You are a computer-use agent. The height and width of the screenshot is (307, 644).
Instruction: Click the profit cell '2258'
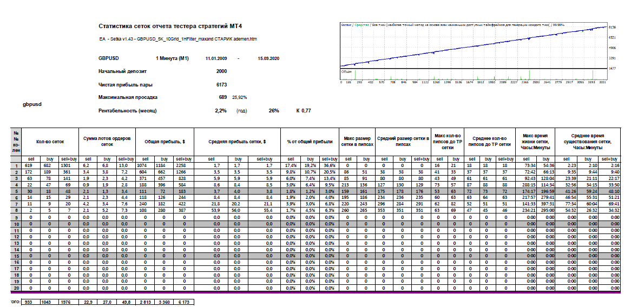coord(183,165)
